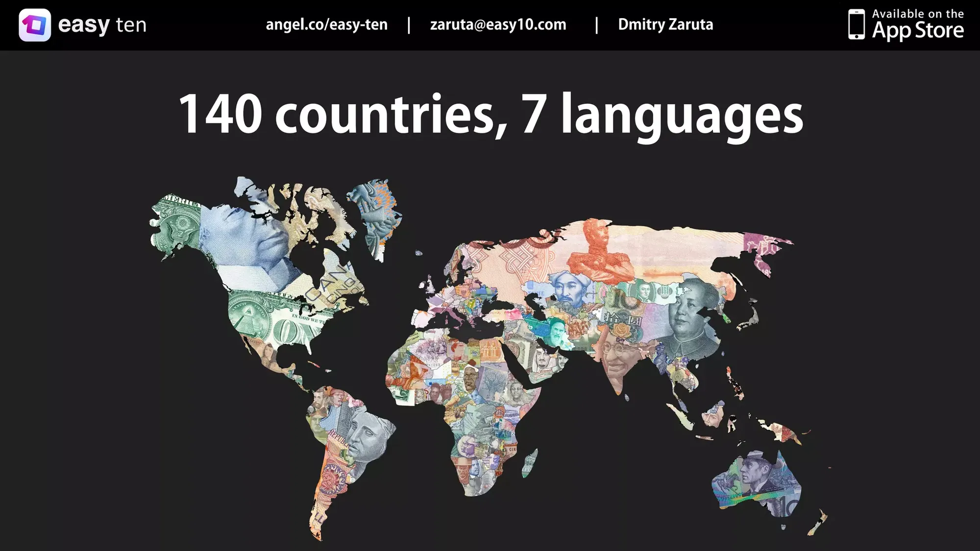The image size is (980, 551).
Task: Click the 140 countries, 7 languages headline
Action: (490, 115)
